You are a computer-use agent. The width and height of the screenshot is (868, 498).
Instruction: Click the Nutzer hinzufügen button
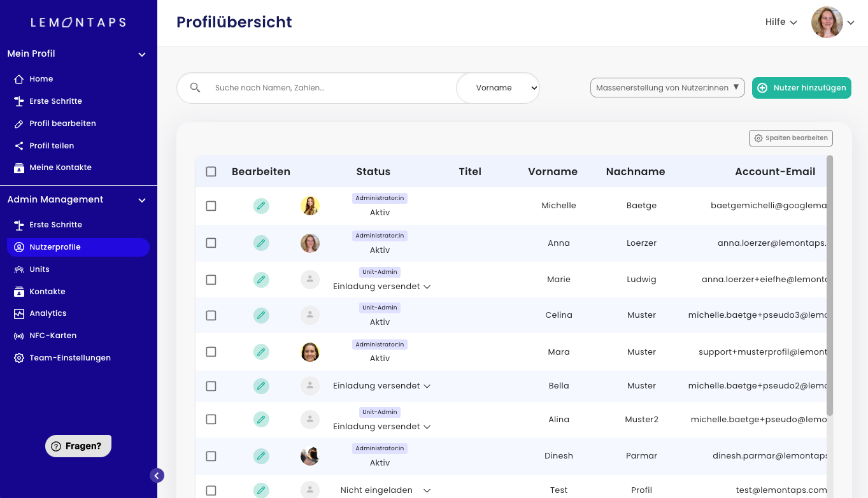801,88
